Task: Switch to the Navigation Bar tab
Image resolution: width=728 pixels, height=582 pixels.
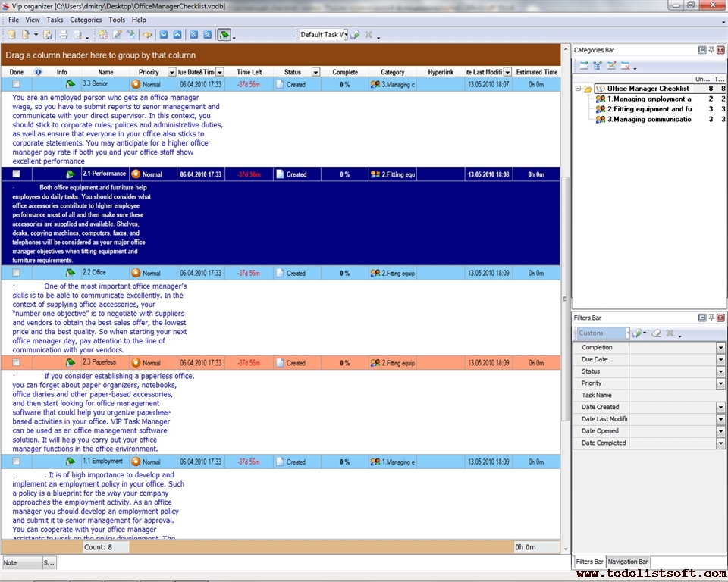Action: click(x=628, y=562)
